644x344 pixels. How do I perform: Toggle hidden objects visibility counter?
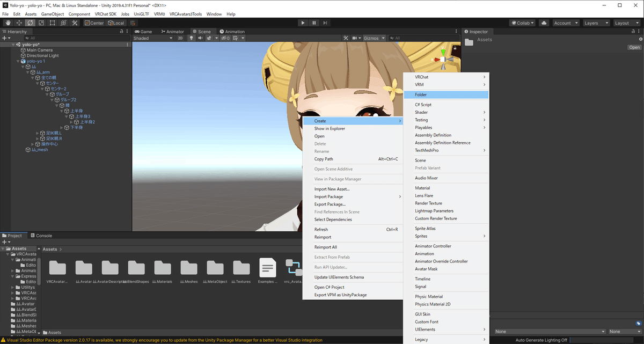click(x=225, y=38)
